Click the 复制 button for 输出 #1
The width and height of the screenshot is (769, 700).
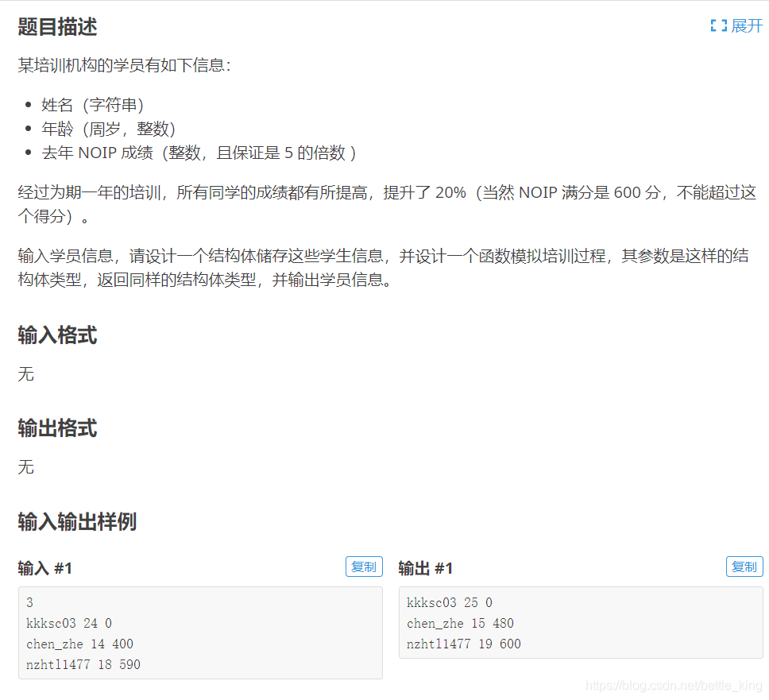coord(744,567)
